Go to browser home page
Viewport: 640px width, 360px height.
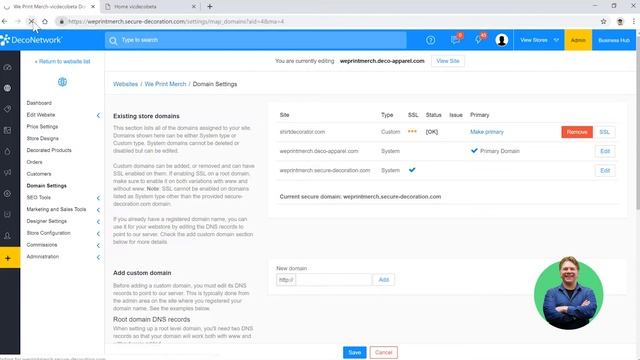click(45, 21)
